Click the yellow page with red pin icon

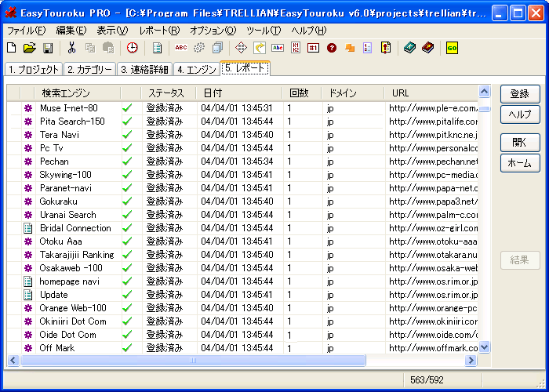pos(386,48)
